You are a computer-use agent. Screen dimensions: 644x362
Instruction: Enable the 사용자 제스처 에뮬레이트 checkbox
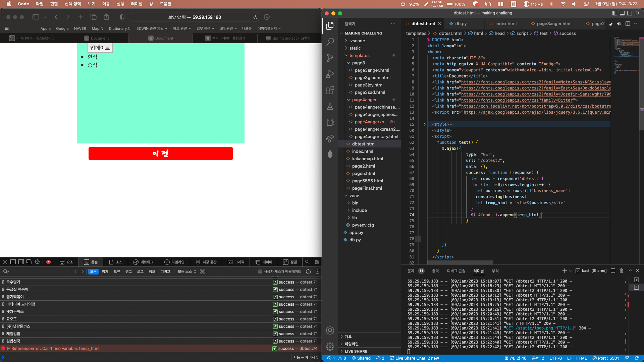pyautogui.click(x=260, y=271)
